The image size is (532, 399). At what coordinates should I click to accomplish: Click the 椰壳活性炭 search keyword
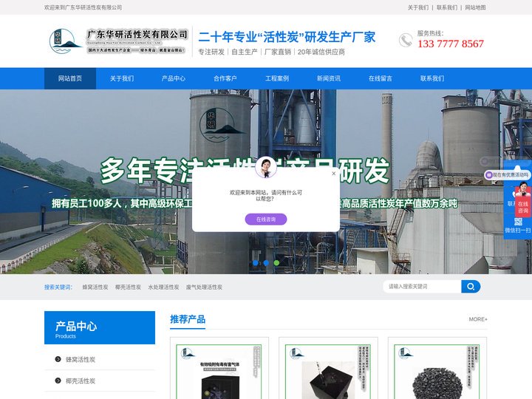128,287
